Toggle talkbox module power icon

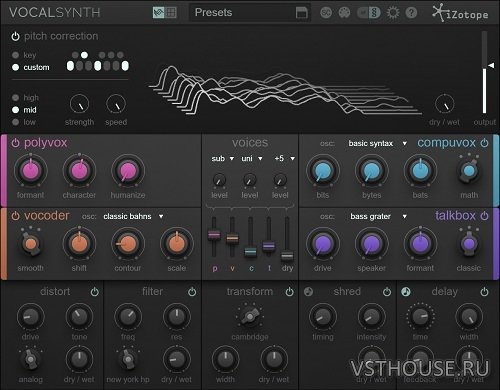[x=484, y=216]
